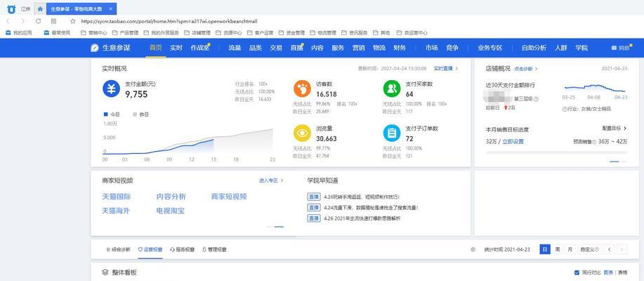Image resolution: width=644 pixels, height=281 pixels.
Task: Click the 店铺概况 carousel page indicator
Action: 618,162
